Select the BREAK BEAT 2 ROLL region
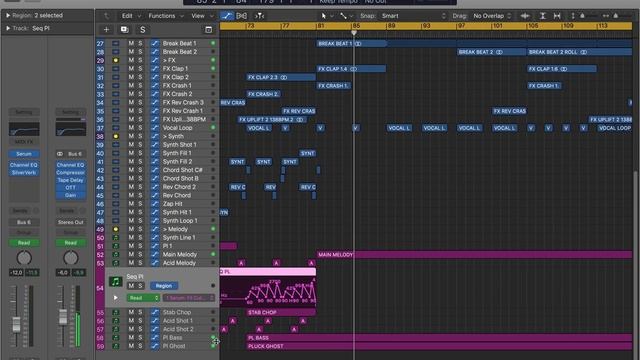 coord(579,52)
